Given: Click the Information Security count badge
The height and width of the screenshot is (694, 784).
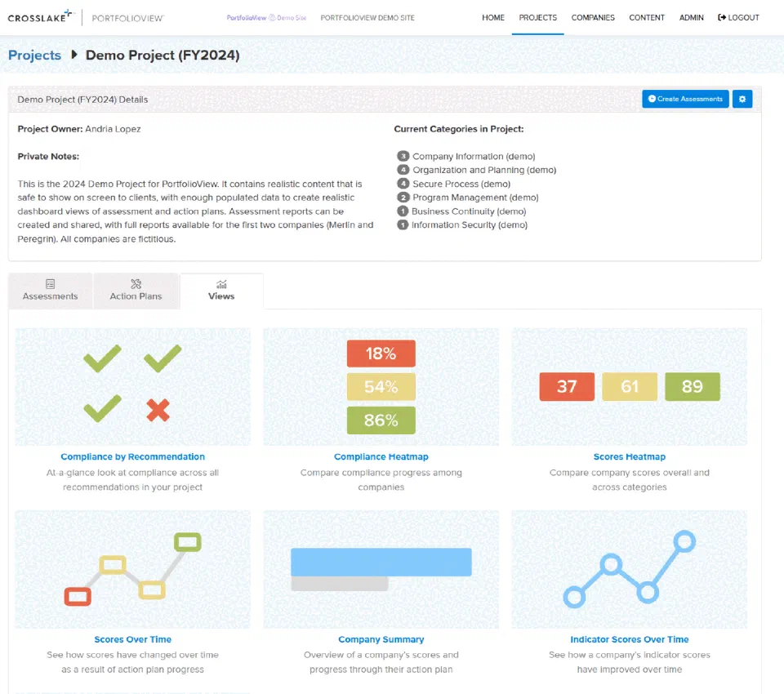Looking at the screenshot, I should coord(403,225).
